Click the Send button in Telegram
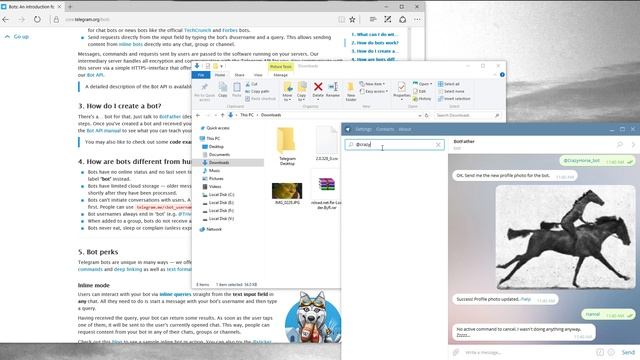The height and width of the screenshot is (360, 640). (x=628, y=352)
